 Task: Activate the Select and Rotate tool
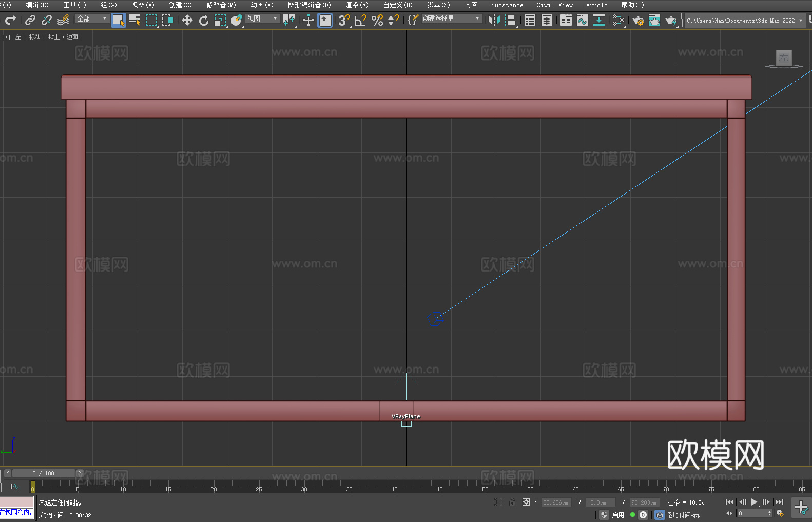pyautogui.click(x=204, y=20)
